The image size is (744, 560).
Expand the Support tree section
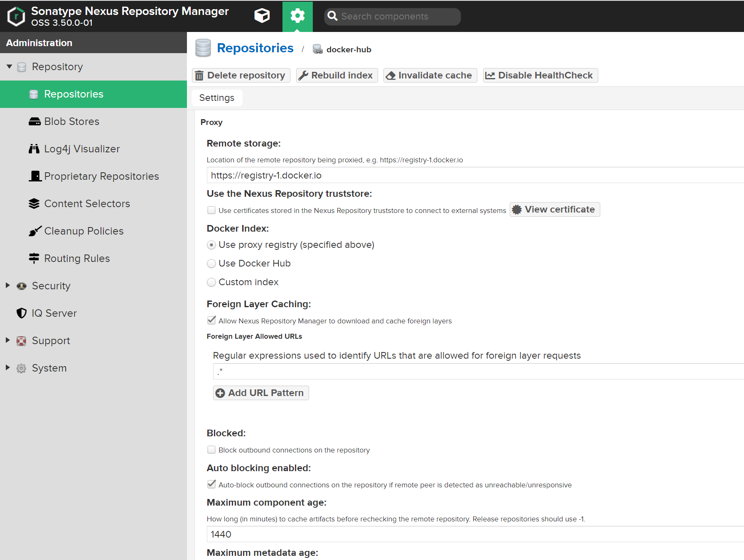7,340
